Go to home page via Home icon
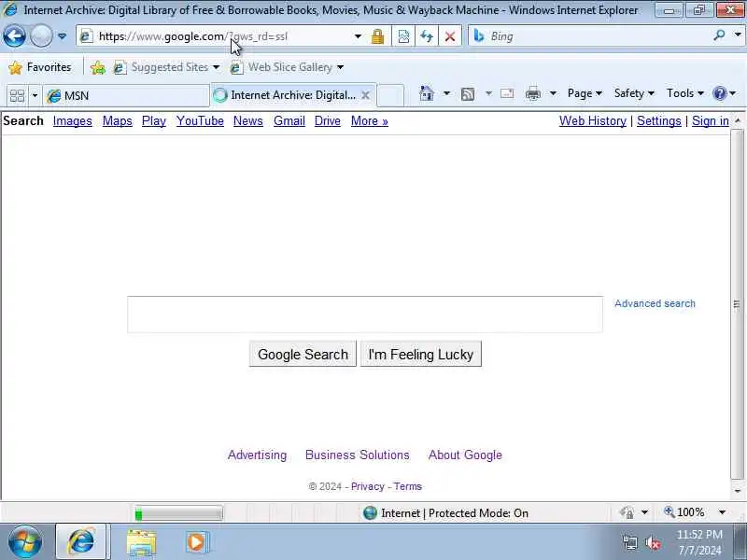747x560 pixels. point(427,93)
